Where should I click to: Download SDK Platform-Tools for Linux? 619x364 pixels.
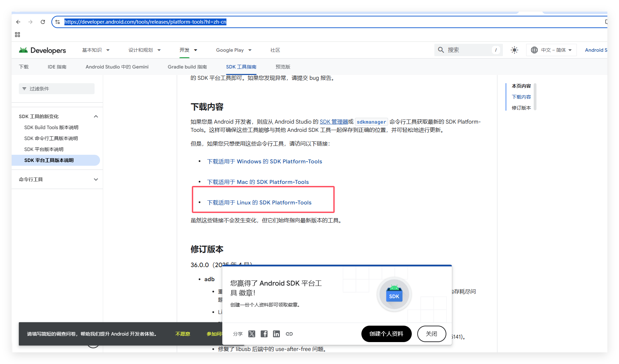[x=259, y=202]
